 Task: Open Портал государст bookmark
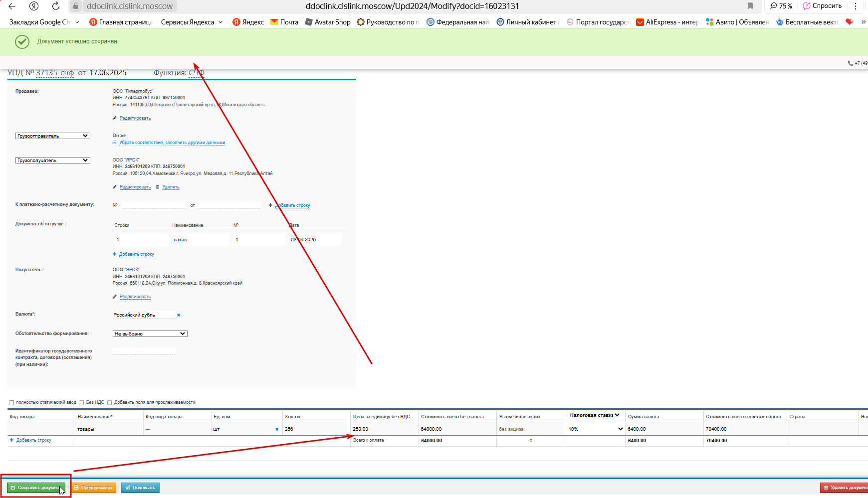pyautogui.click(x=598, y=22)
